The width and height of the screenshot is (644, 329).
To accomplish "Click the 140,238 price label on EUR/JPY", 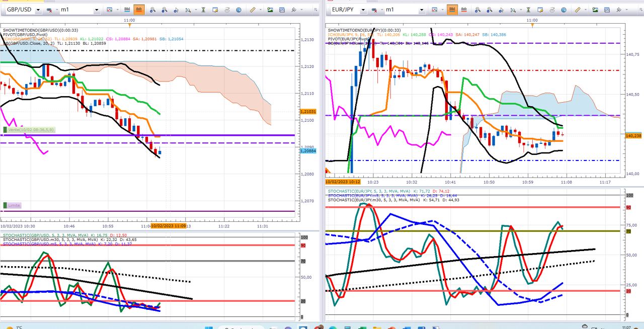I will click(633, 136).
